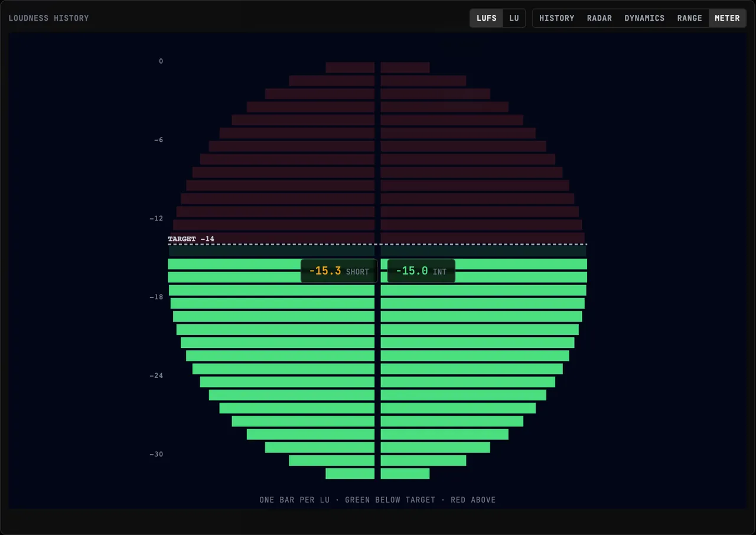Image resolution: width=756 pixels, height=535 pixels.
Task: Select the Meter view tab
Action: (x=727, y=18)
